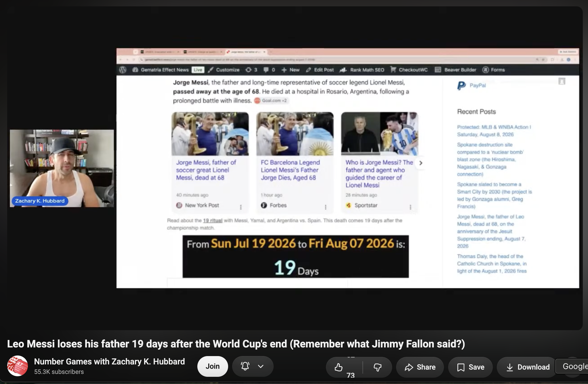The image size is (588, 384).
Task: Open 'Who is Jorge Messi?' headline
Action: click(379, 174)
